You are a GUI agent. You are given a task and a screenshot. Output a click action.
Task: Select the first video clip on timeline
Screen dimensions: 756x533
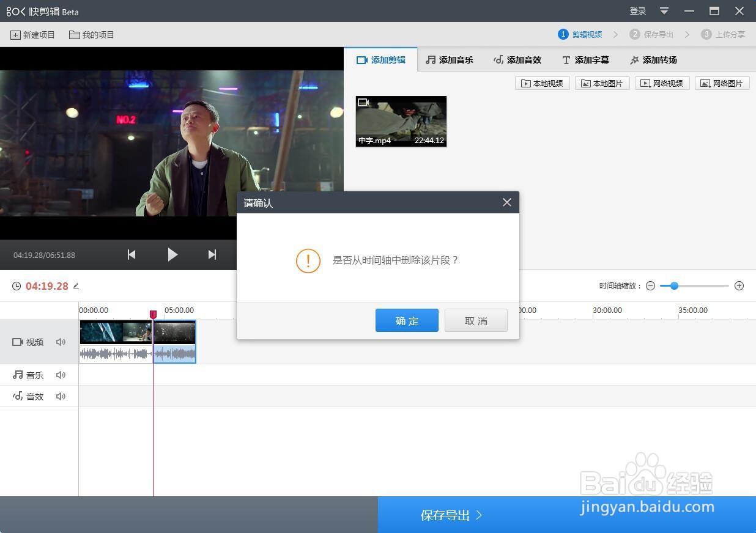[116, 342]
